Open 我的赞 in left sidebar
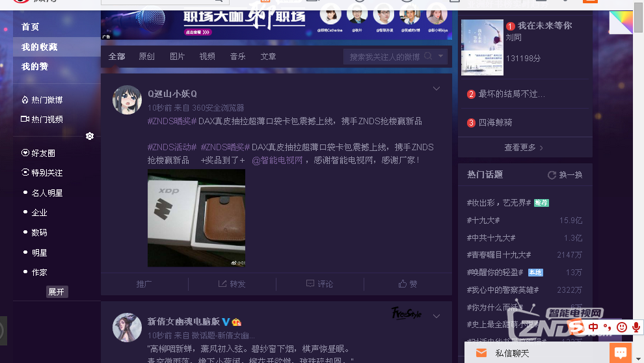Screen dimensions: 644x363 (x=35, y=66)
